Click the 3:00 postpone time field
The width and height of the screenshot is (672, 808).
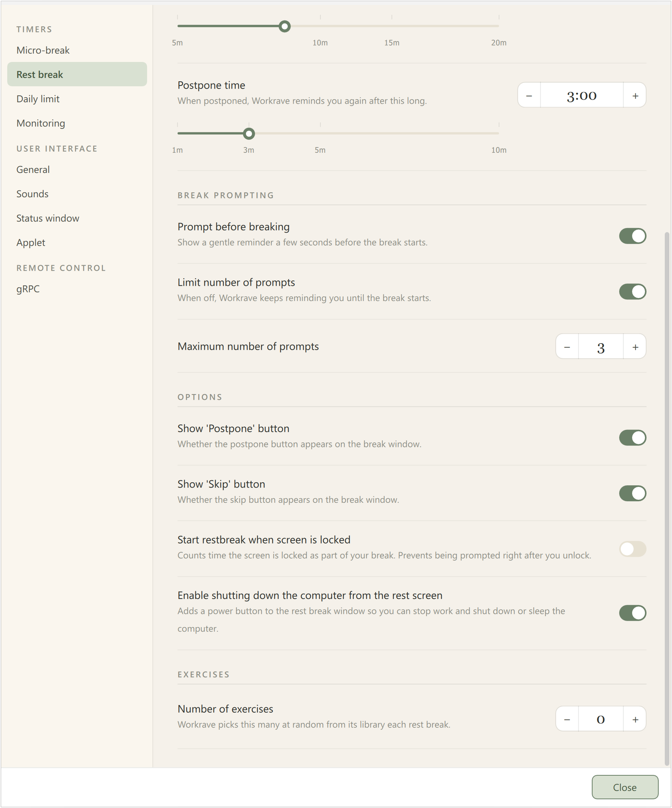[582, 95]
